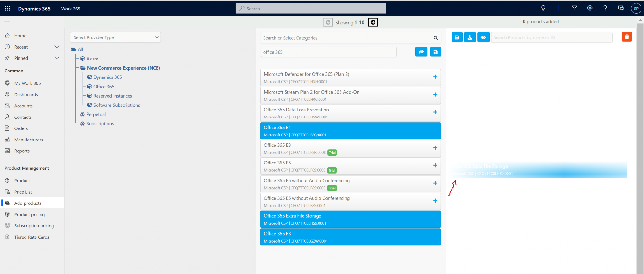
Task: Deselect the Office 365 E1 product row
Action: (x=350, y=131)
